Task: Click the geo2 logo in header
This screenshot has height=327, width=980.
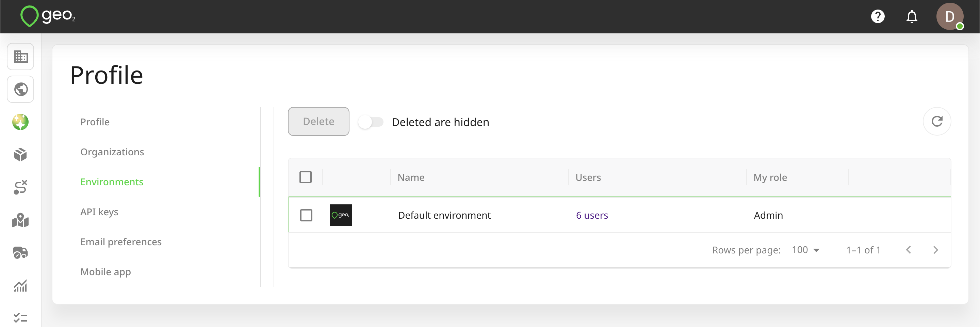Action: 48,16
